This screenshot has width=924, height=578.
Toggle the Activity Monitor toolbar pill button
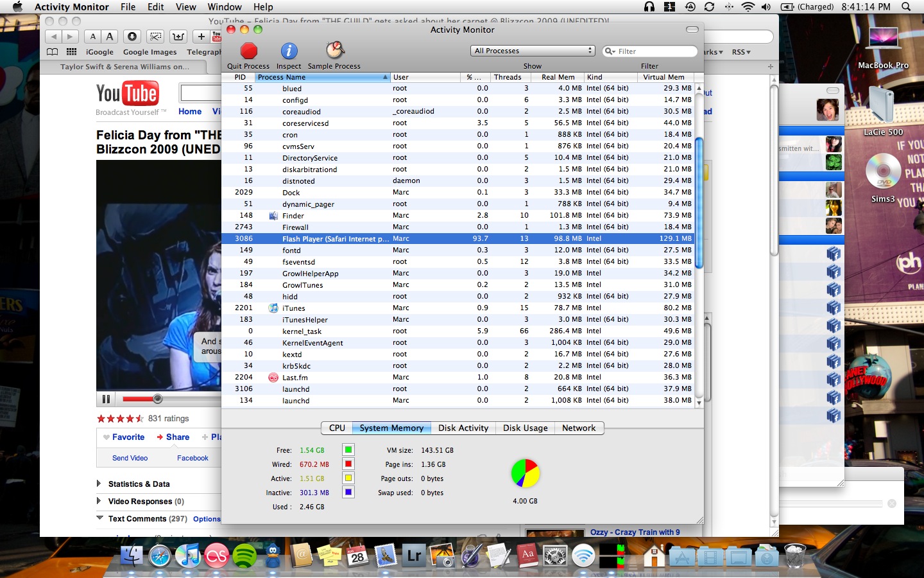tap(692, 30)
